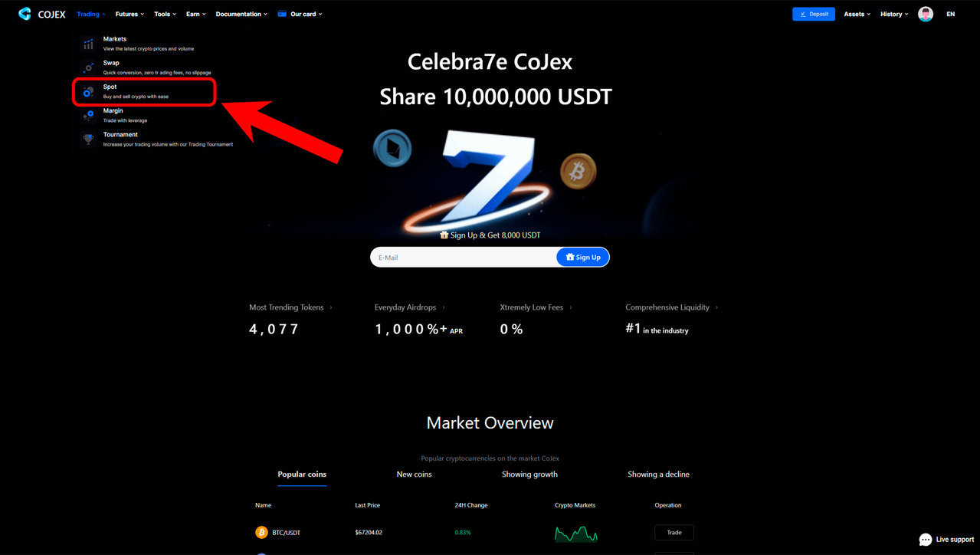Viewport: 980px width, 555px height.
Task: Expand the Futures dropdown menu
Action: (x=129, y=14)
